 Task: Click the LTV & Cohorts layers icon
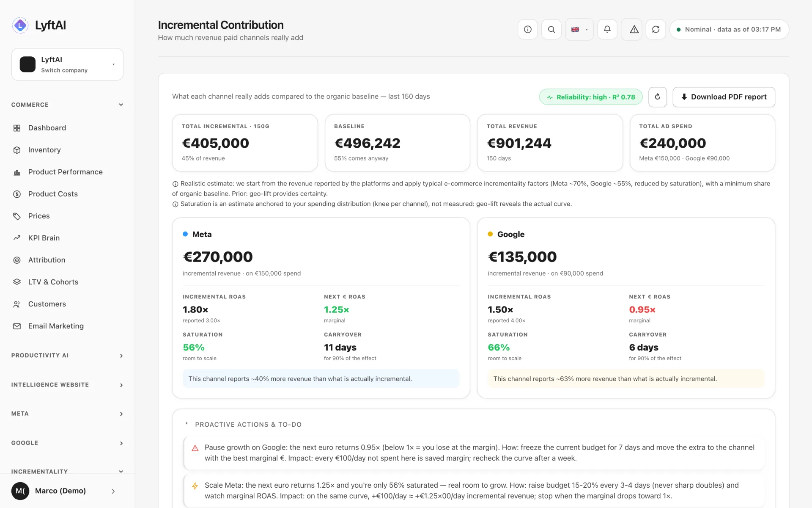[x=17, y=282]
